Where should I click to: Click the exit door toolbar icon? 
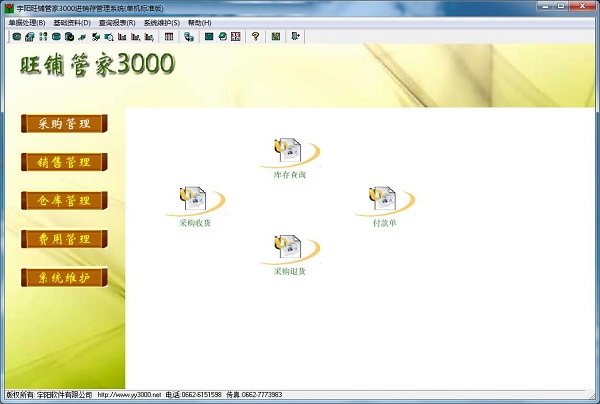coord(295,37)
